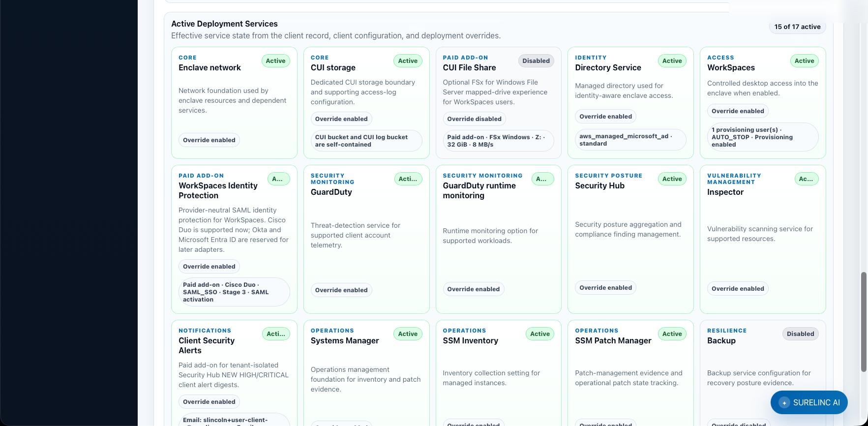Click the truncated status badge on GuardDuty card
868x426 pixels.
click(x=408, y=179)
